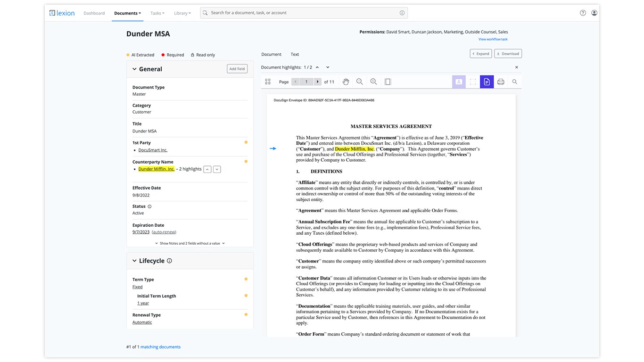Download the document
The image size is (644, 362).
coord(508,54)
